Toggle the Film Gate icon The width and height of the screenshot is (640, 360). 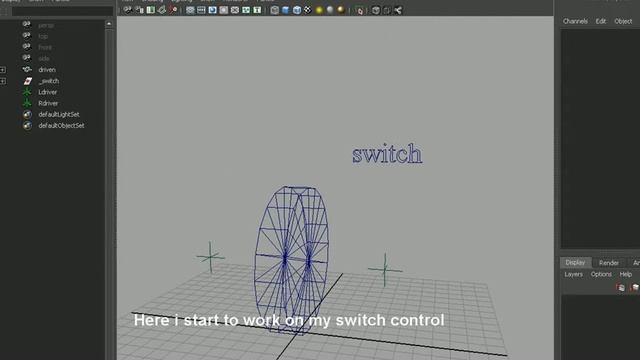[x=201, y=10]
